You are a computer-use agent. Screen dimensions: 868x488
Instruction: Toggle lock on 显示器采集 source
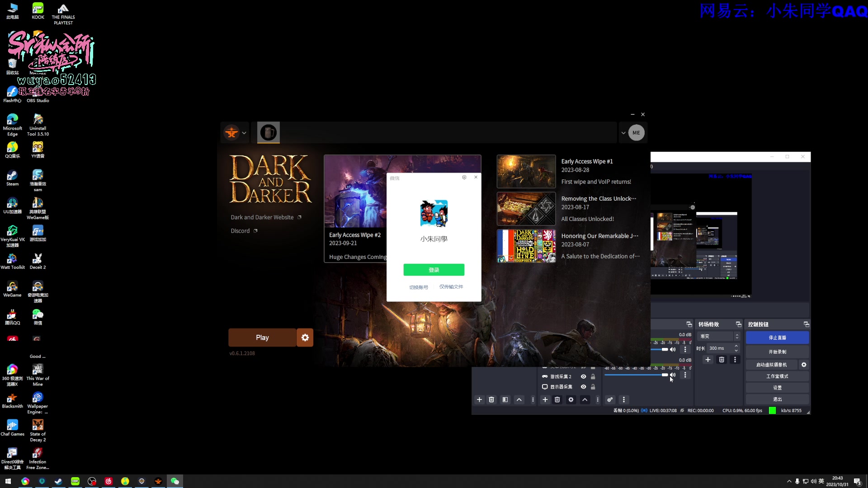(x=593, y=387)
